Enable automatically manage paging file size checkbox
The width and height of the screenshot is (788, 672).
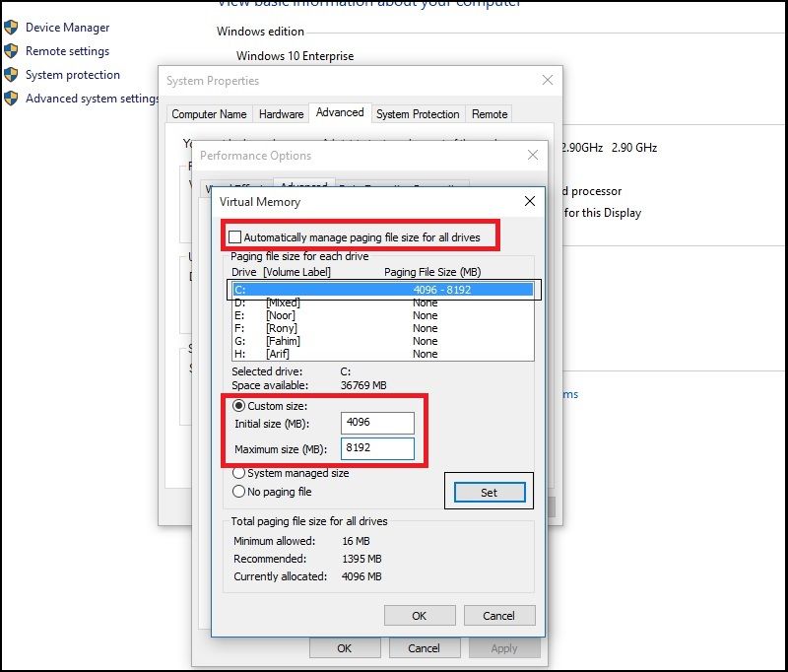tap(234, 236)
